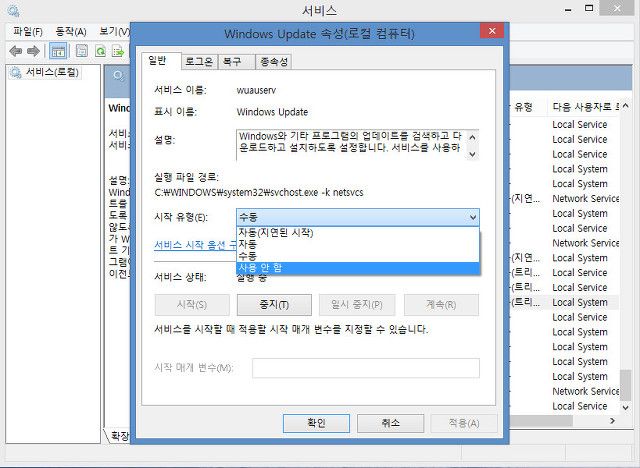The height and width of the screenshot is (468, 640).
Task: Switch to the 복구 tab
Action: pyautogui.click(x=236, y=62)
